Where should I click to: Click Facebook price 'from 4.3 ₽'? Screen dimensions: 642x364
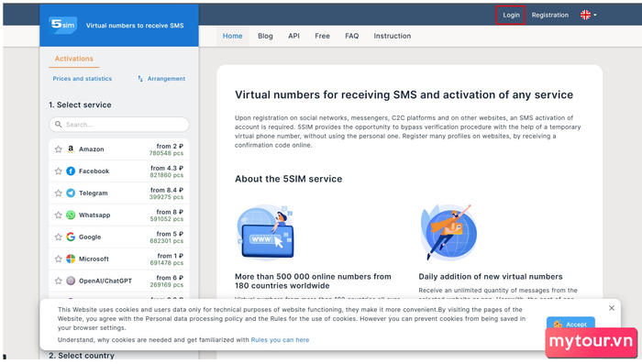point(167,168)
